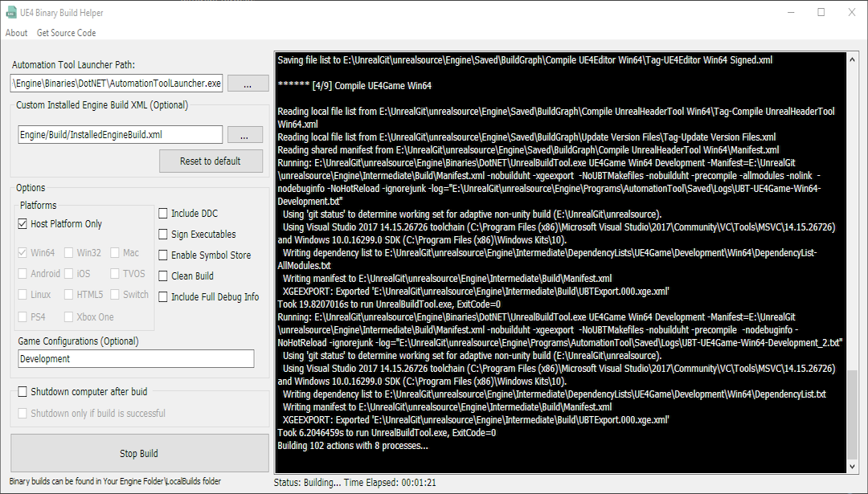Click the 'Status: Building... Time Elapsed' status text
This screenshot has height=494, width=868.
point(355,483)
